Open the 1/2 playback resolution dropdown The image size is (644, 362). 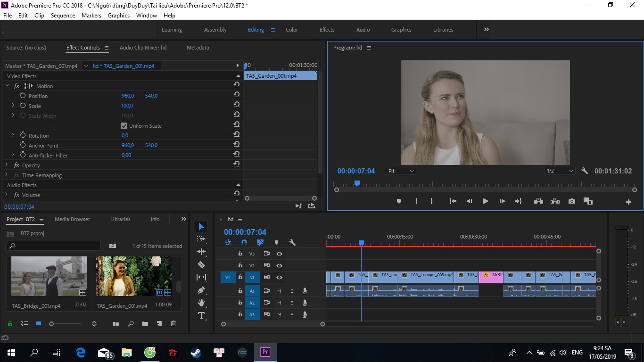[560, 171]
